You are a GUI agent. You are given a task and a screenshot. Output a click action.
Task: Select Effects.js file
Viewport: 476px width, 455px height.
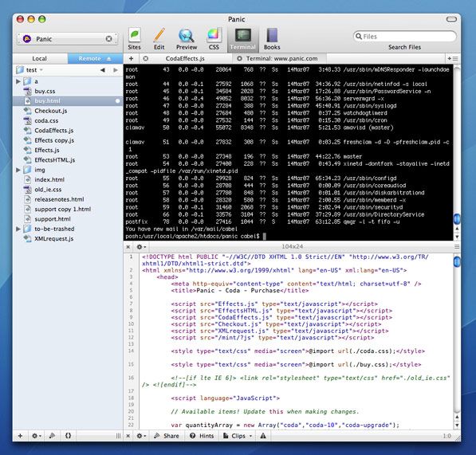click(x=68, y=150)
